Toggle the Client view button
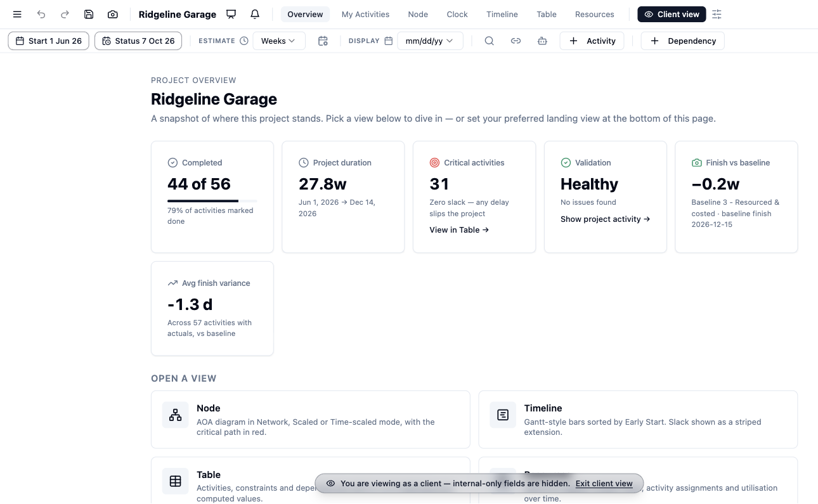The width and height of the screenshot is (818, 504). pyautogui.click(x=672, y=14)
